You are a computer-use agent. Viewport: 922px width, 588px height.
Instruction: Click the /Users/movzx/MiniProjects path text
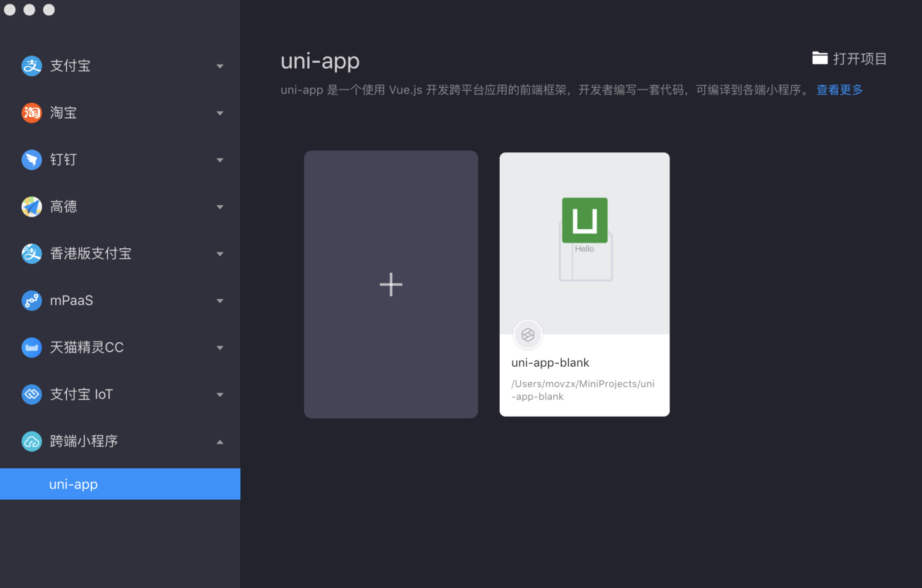point(583,390)
